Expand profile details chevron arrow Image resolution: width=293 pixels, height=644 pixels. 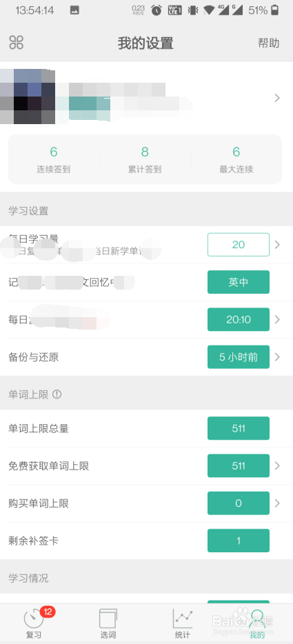pos(277,98)
